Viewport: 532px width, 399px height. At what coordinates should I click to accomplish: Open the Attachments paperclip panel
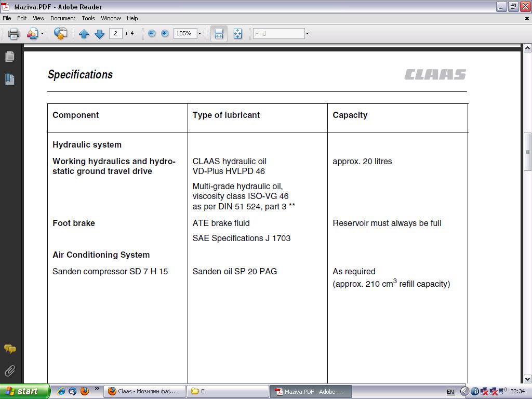(10, 371)
